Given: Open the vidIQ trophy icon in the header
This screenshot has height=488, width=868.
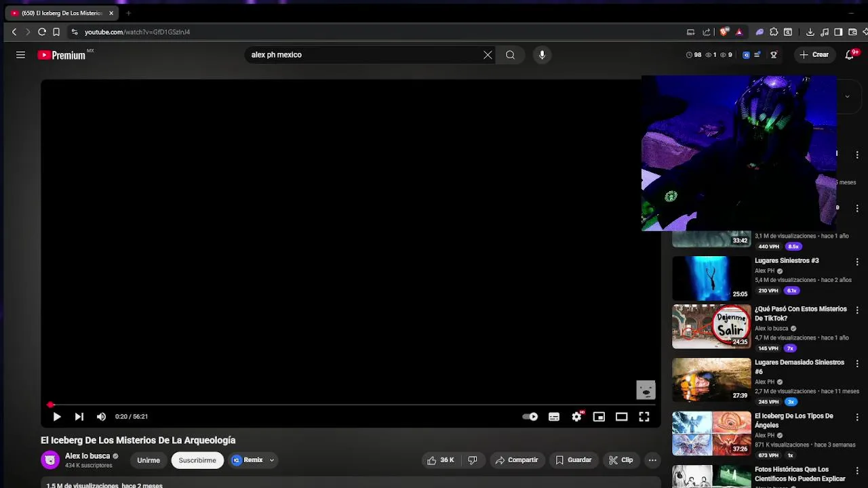Looking at the screenshot, I should click(x=774, y=55).
